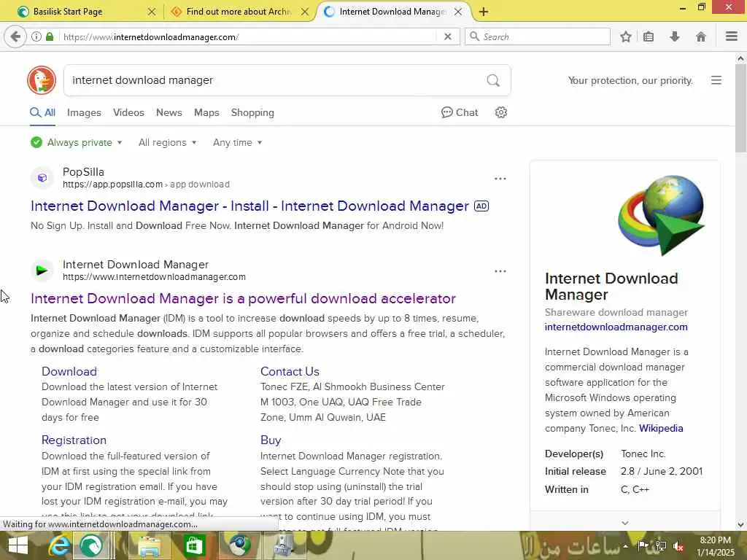
Task: Open the taskbar clock showing 8:20 PM
Action: click(716, 546)
